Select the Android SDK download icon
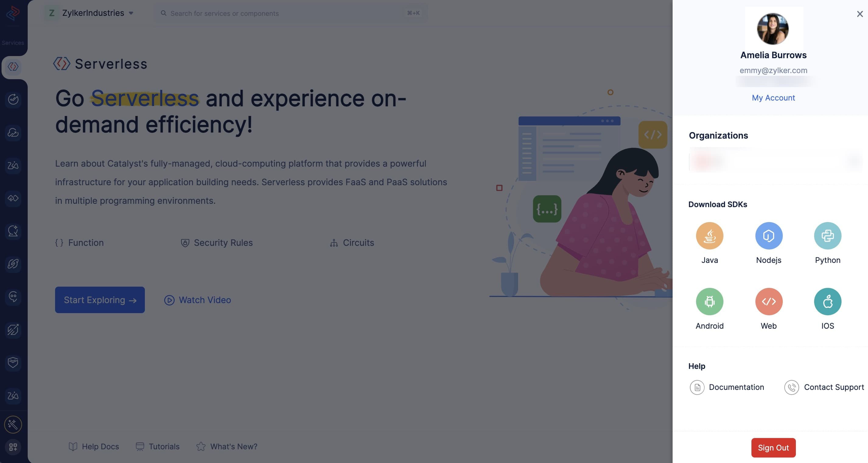 (709, 301)
